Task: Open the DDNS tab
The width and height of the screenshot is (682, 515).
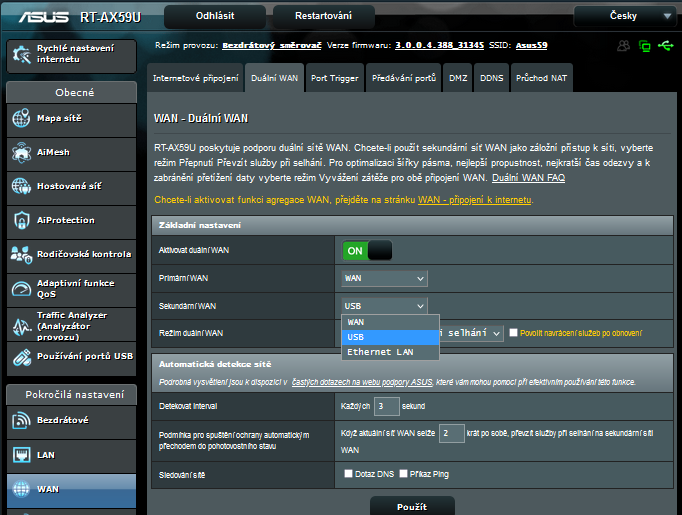Action: click(x=491, y=78)
